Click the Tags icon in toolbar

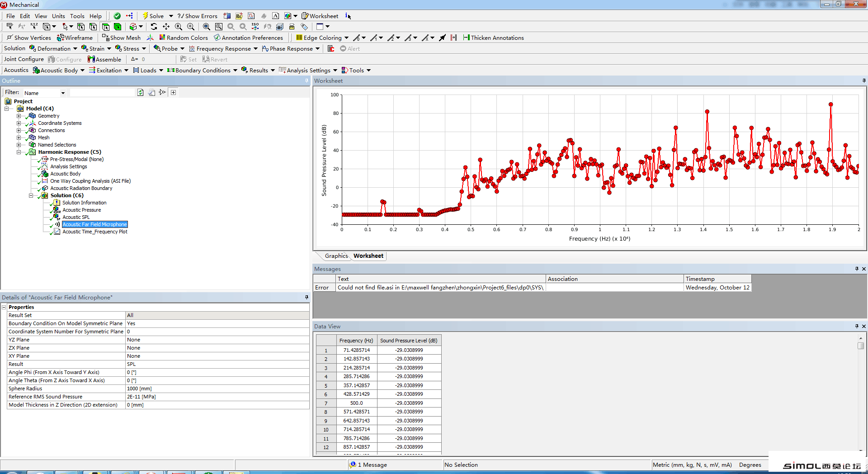click(304, 27)
